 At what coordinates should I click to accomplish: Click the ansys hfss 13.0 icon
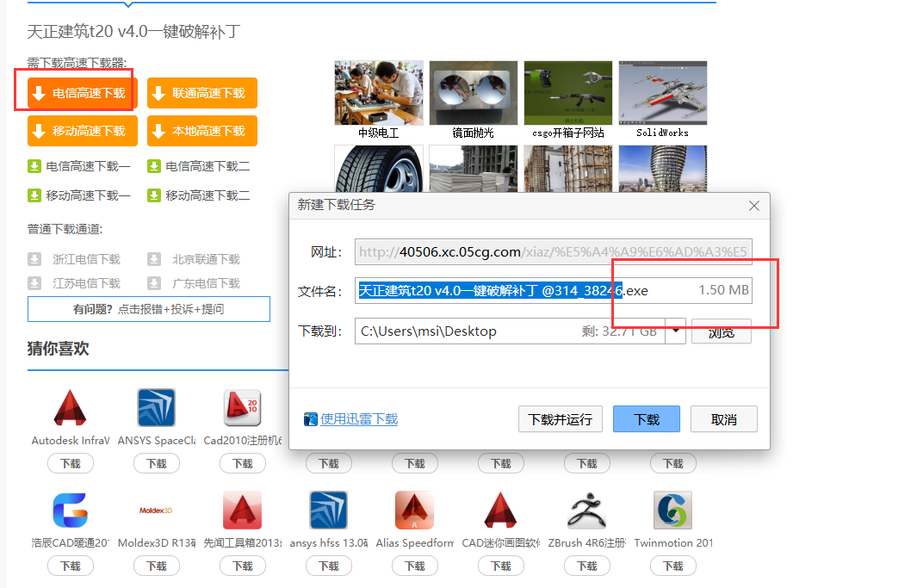click(329, 511)
